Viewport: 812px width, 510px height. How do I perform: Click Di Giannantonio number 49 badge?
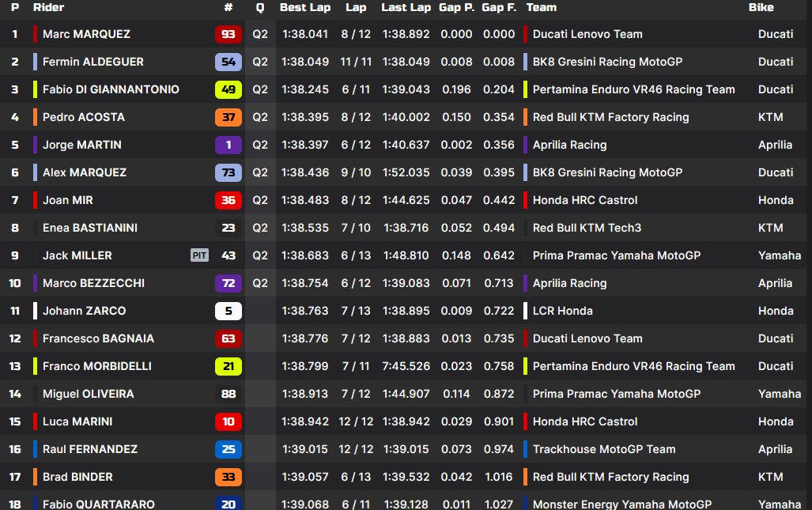click(228, 89)
